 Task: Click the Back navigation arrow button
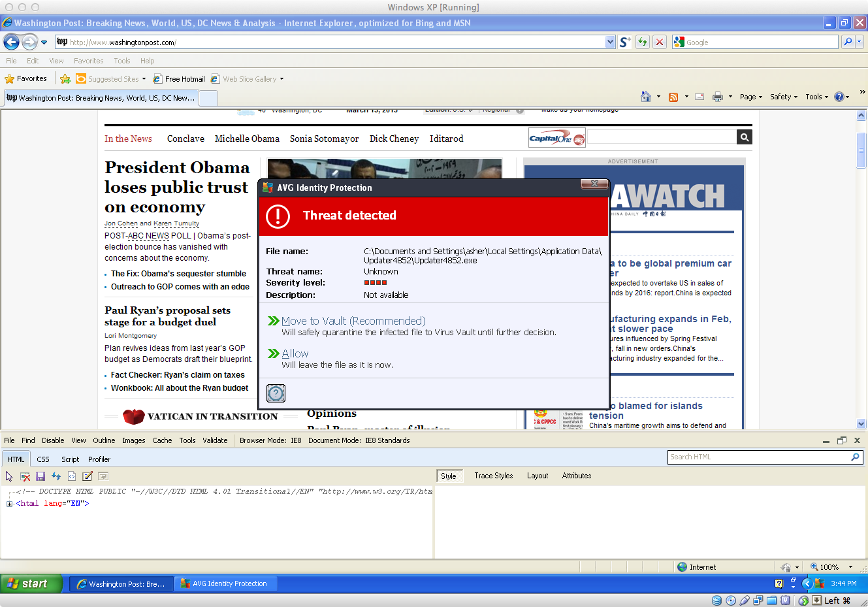point(11,42)
